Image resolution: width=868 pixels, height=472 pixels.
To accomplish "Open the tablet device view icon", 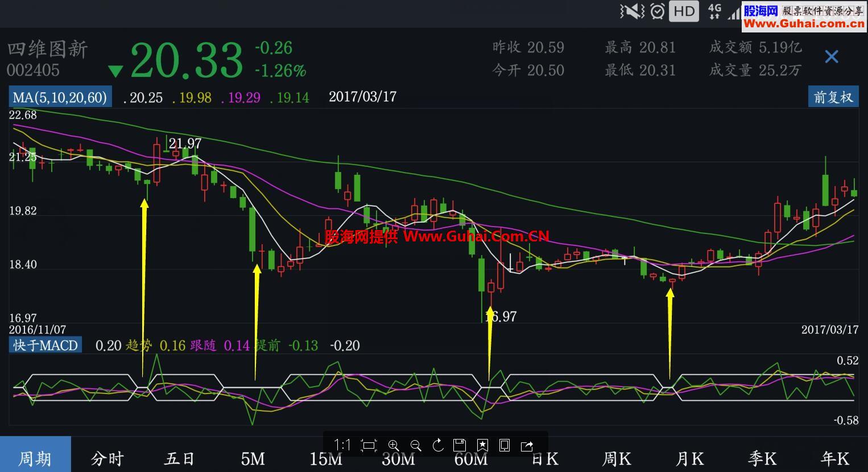I will tap(505, 445).
